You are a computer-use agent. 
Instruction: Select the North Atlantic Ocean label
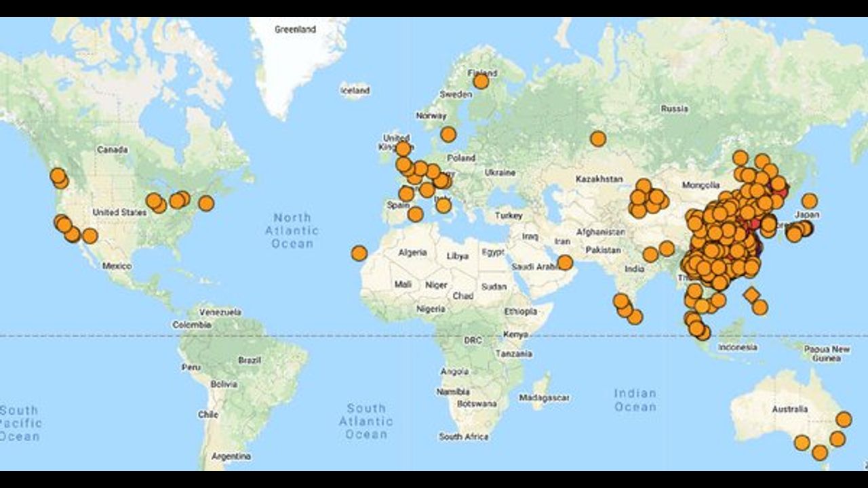[x=292, y=230]
